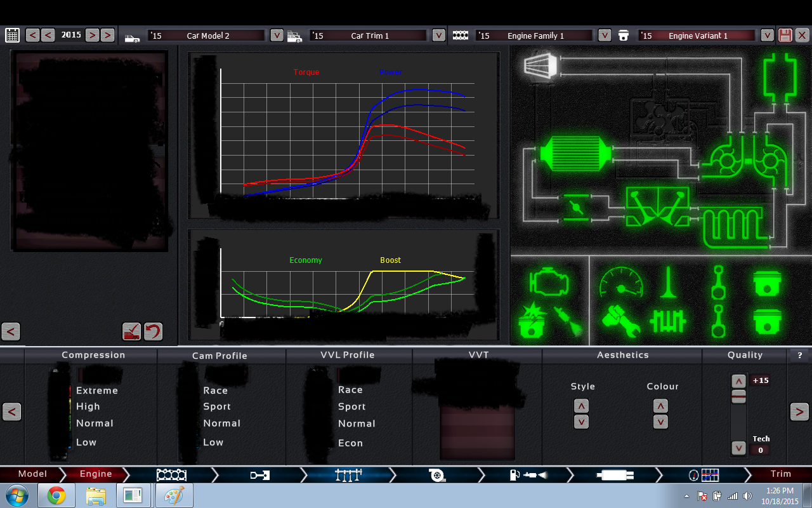This screenshot has height=508, width=812.
Task: Advance one year with single right arrow
Action: pyautogui.click(x=91, y=35)
